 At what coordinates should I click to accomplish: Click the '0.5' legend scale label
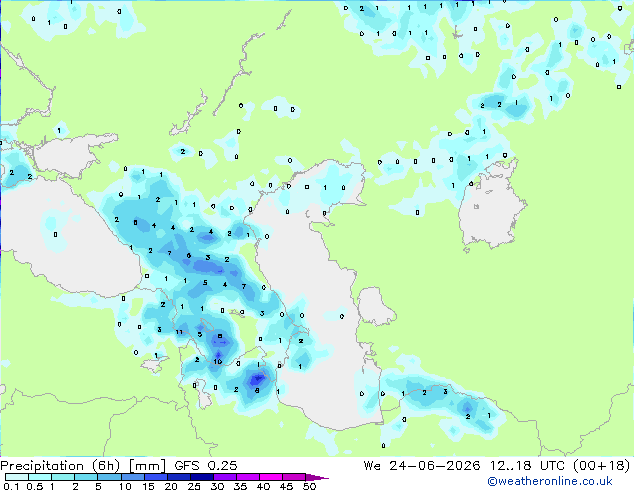35,486
